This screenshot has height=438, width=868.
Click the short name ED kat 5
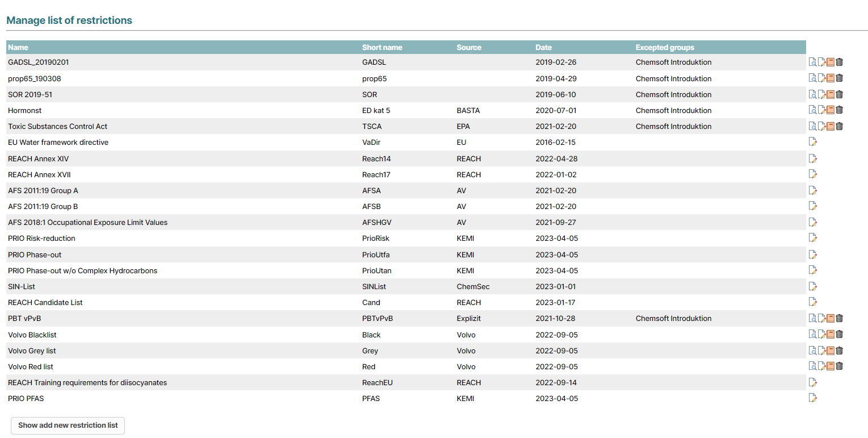pos(376,110)
